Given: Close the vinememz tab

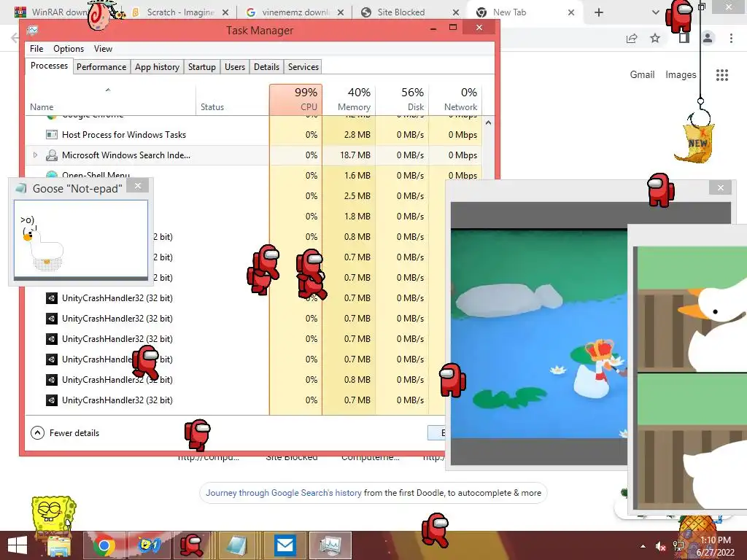Looking at the screenshot, I should click(x=341, y=12).
